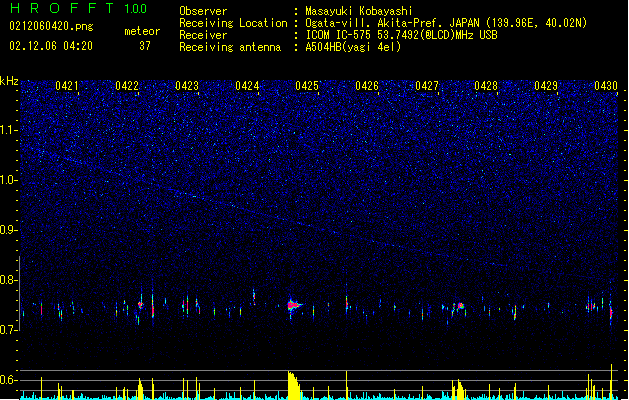Select the filename 0212060420.png
Image resolution: width=629 pixels, height=400 pixels.
click(x=51, y=26)
